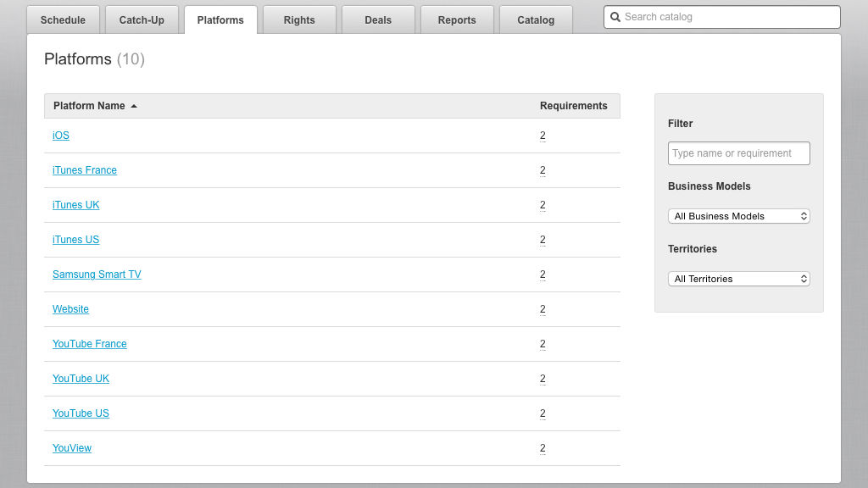868x488 pixels.
Task: Go to the Rights tab
Action: [299, 19]
